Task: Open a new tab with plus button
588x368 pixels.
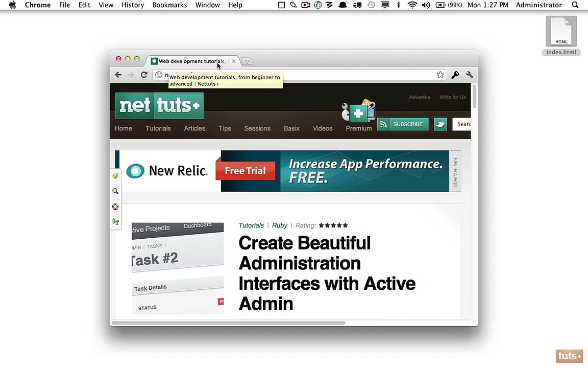Action: click(x=247, y=61)
